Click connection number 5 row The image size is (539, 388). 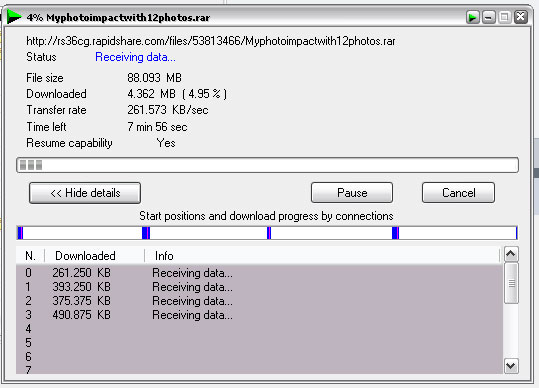coord(260,343)
